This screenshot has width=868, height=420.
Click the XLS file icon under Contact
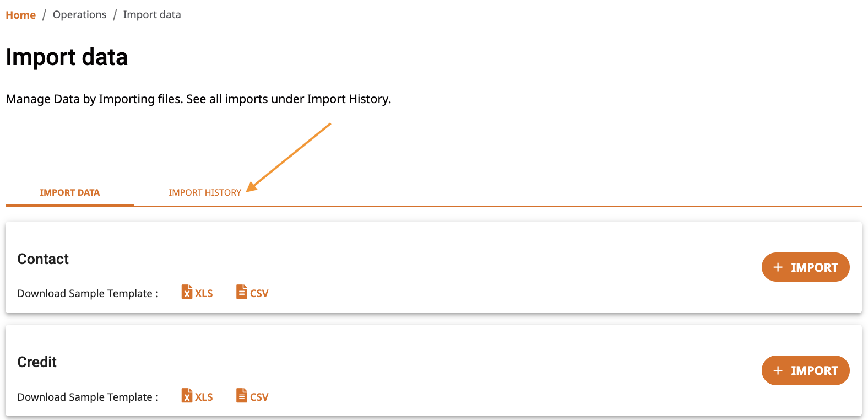point(187,292)
